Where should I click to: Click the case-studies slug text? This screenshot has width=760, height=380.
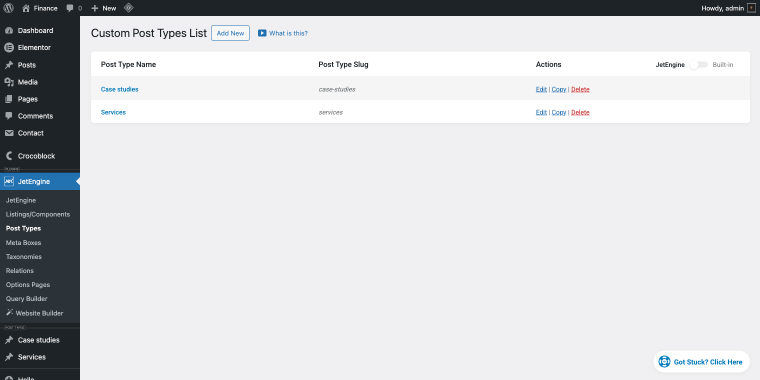pyautogui.click(x=337, y=89)
